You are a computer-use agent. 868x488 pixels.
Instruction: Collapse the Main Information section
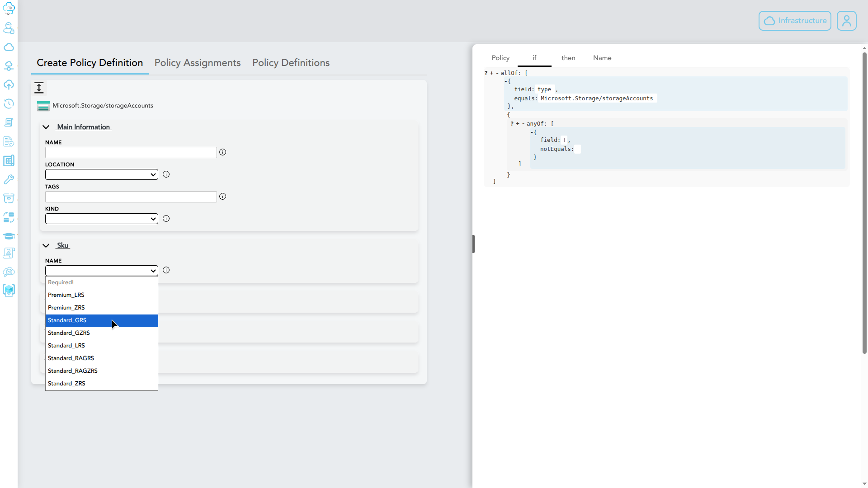pyautogui.click(x=46, y=127)
